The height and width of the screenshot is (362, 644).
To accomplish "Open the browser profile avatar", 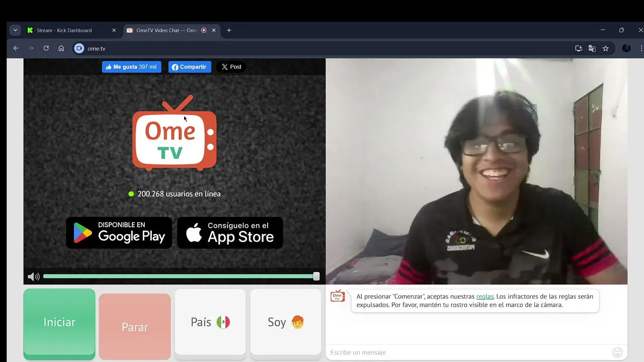I will tap(626, 48).
